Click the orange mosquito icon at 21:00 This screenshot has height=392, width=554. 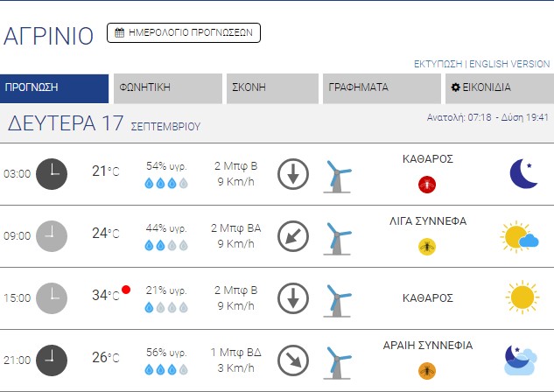pos(427,370)
